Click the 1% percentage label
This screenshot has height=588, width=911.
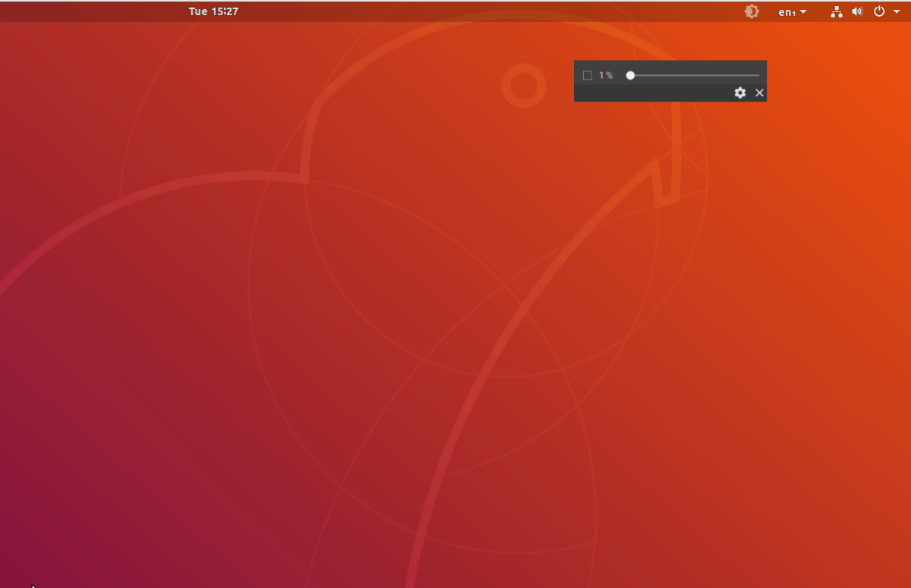click(x=605, y=74)
